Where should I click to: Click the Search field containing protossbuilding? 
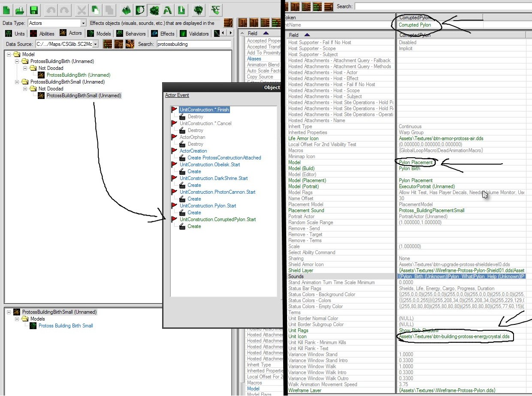194,44
